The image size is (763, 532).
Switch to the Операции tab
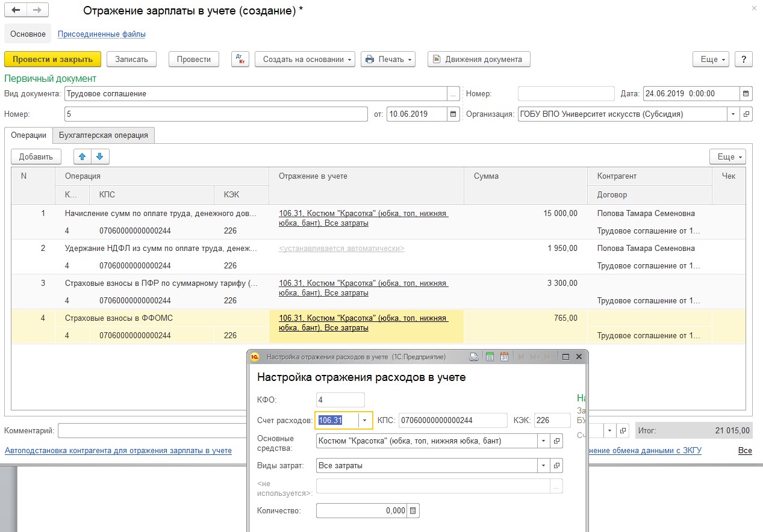(28, 135)
